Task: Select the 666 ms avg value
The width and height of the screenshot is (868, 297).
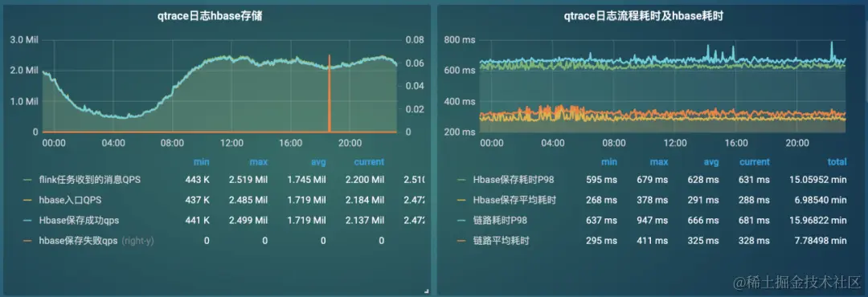Action: pos(703,220)
